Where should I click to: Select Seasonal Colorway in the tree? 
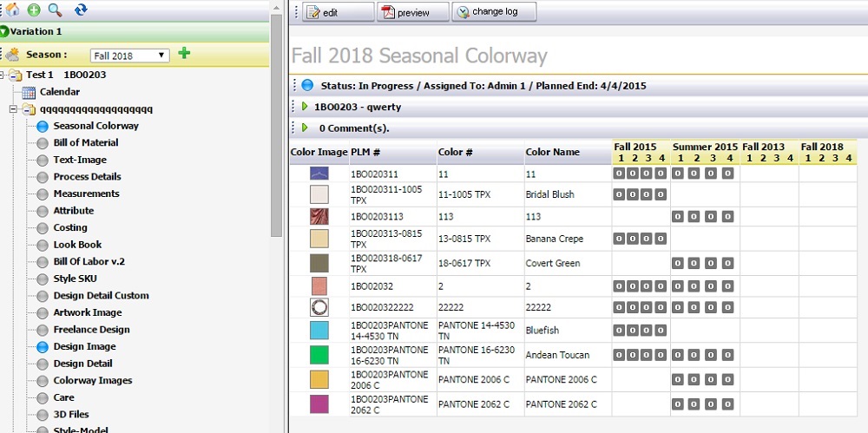[96, 126]
